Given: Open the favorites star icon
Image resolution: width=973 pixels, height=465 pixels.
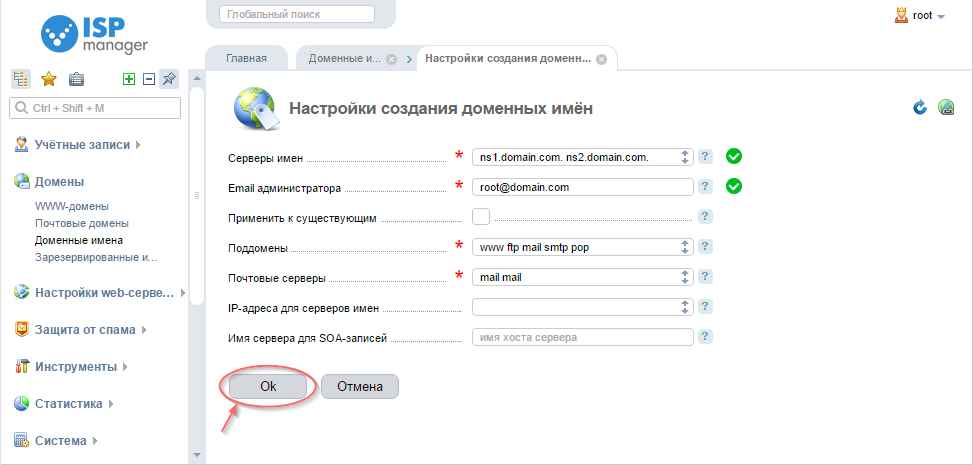Looking at the screenshot, I should click(x=48, y=79).
